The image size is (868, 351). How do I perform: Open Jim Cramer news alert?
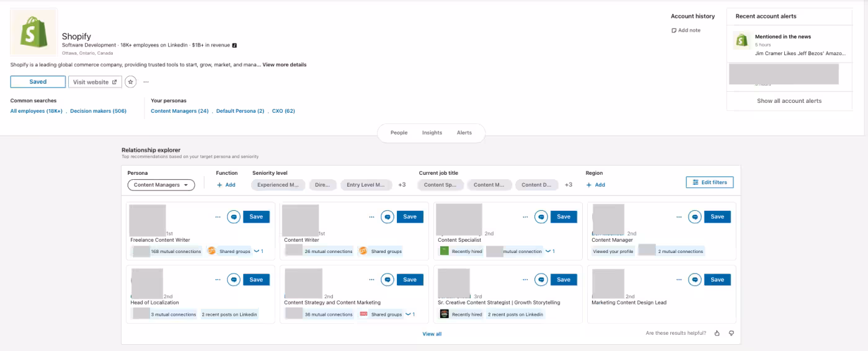click(x=800, y=53)
